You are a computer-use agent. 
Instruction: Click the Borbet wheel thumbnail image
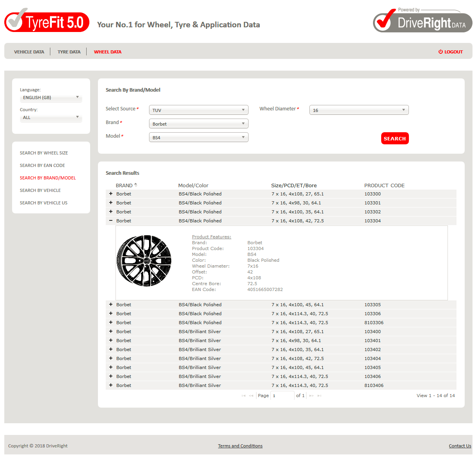click(x=144, y=260)
